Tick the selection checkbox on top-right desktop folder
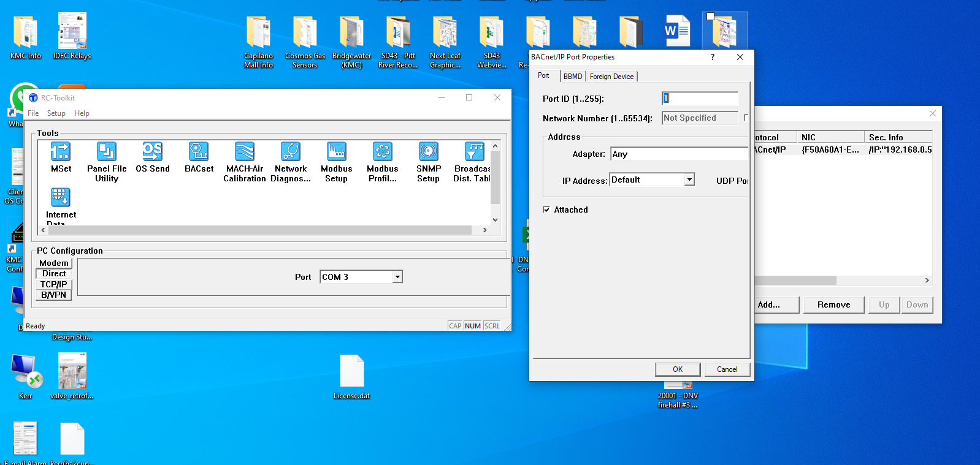The height and width of the screenshot is (465, 980). pos(710,17)
